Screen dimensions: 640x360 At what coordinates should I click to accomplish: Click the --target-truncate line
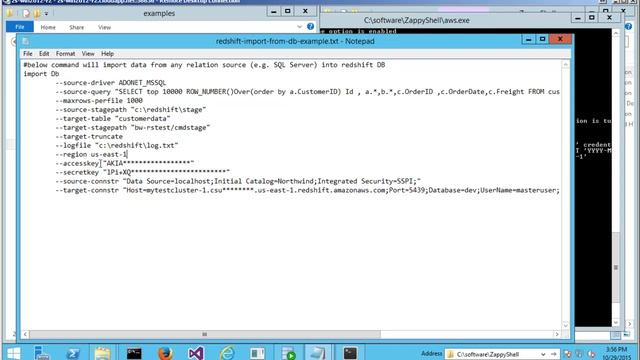89,137
